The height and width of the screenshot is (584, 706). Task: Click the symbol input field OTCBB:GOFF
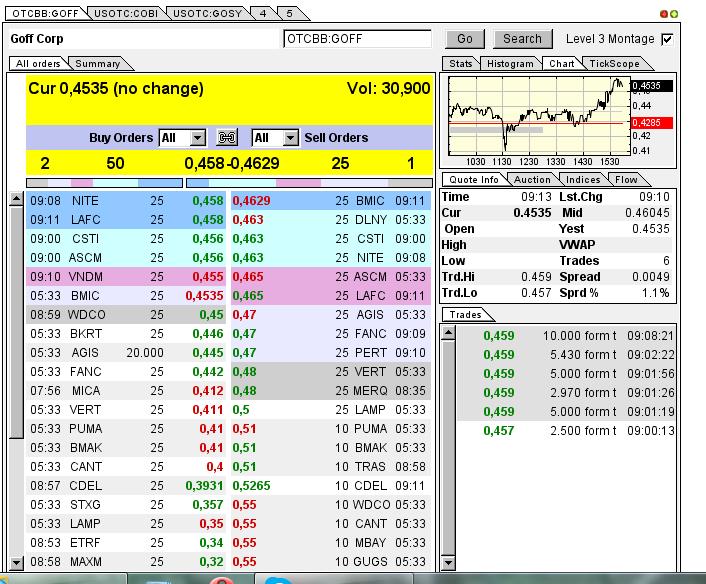tap(358, 39)
